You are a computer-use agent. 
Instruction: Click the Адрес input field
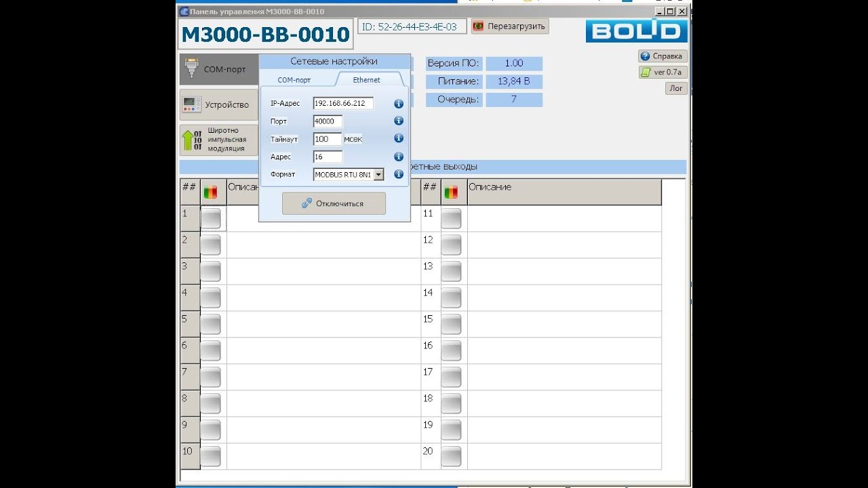tap(328, 157)
